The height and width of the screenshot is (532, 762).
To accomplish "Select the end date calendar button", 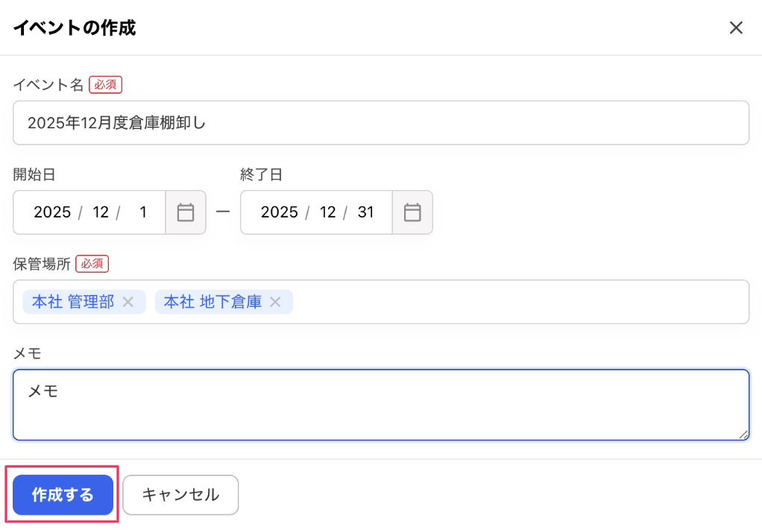I will pyautogui.click(x=412, y=212).
